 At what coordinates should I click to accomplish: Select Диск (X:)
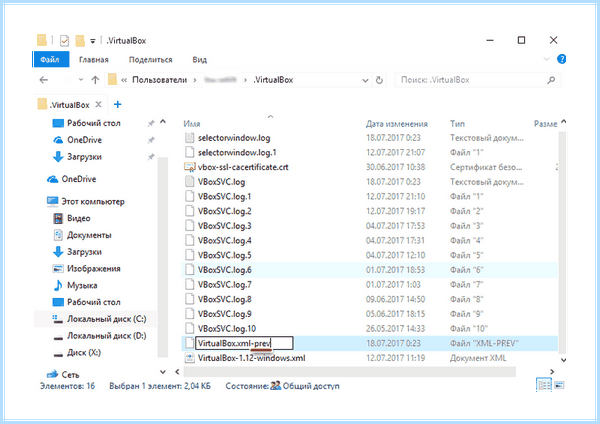click(x=84, y=352)
